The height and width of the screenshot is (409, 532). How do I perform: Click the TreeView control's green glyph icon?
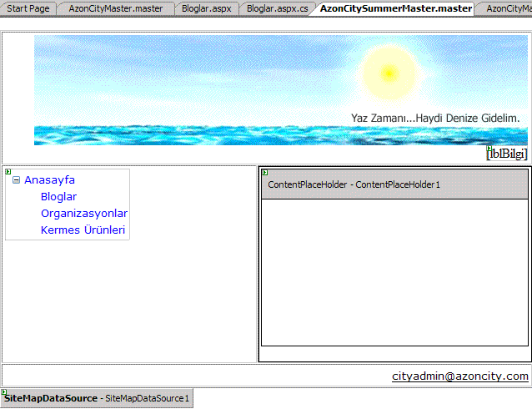[8, 172]
